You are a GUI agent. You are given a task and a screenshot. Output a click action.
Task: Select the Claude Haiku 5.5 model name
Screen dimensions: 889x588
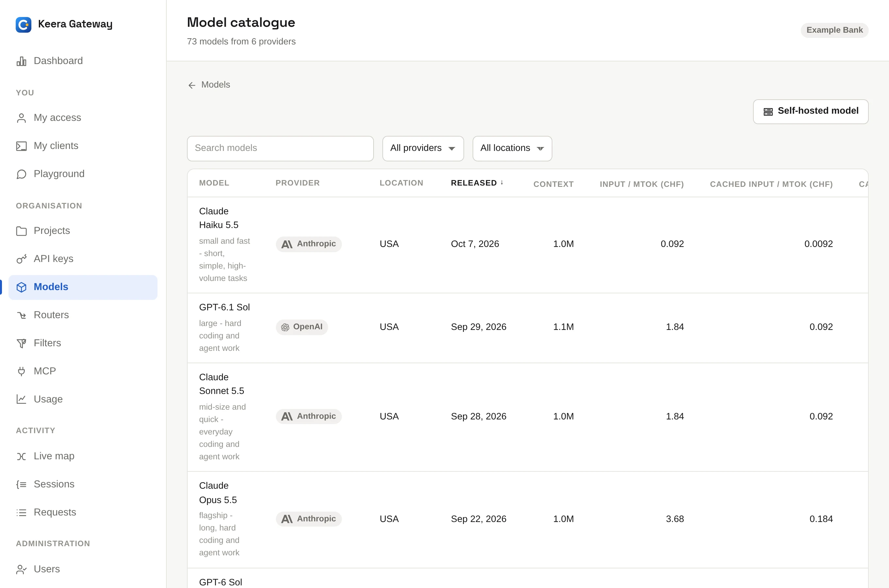pos(219,218)
